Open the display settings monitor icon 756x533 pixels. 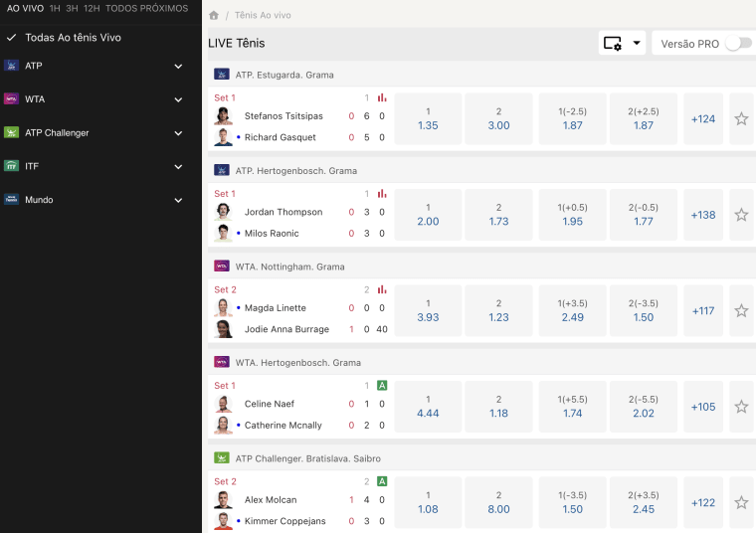pyautogui.click(x=613, y=44)
